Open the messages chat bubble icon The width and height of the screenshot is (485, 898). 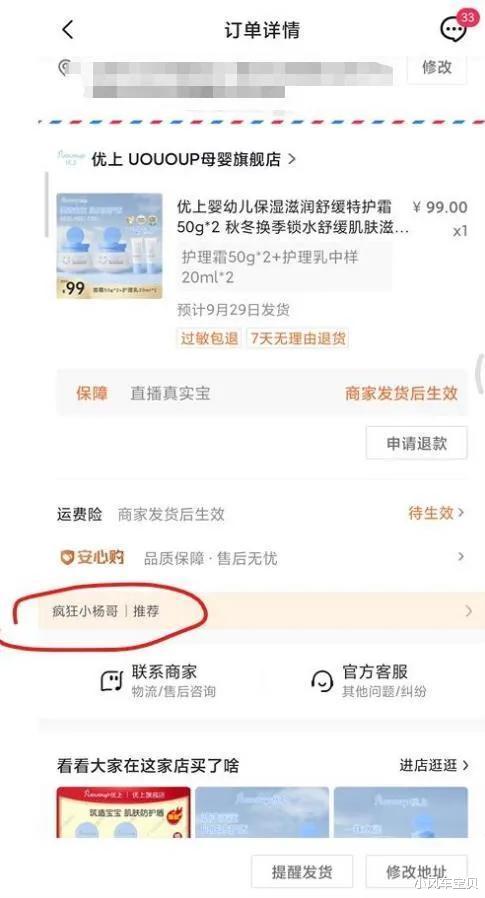pyautogui.click(x=453, y=29)
